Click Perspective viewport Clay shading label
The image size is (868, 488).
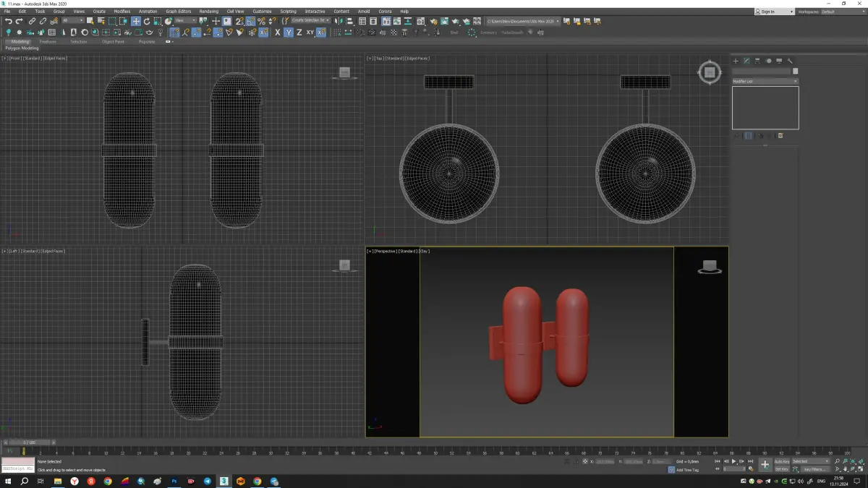point(424,251)
